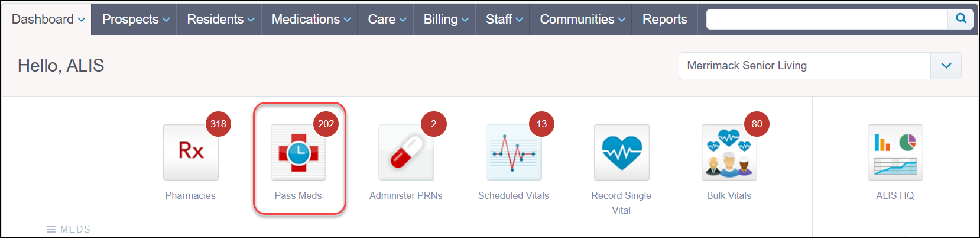
Task: Click the Staff menu item
Action: pos(504,20)
